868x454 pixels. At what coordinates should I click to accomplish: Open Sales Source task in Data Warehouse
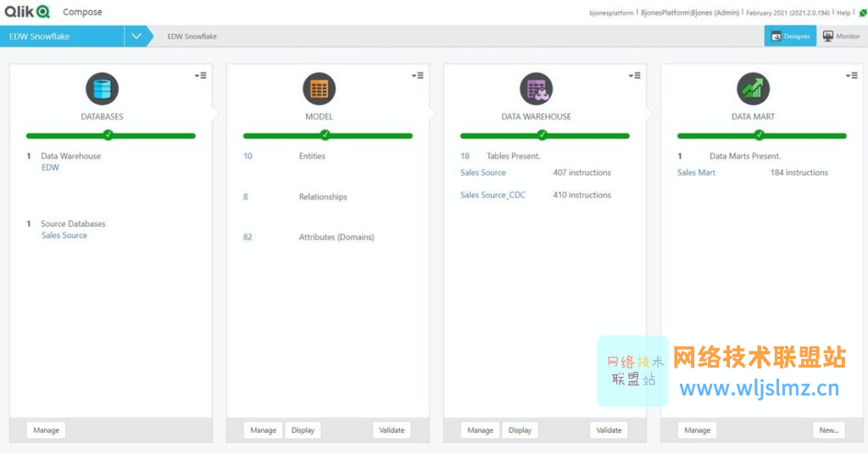click(x=483, y=173)
